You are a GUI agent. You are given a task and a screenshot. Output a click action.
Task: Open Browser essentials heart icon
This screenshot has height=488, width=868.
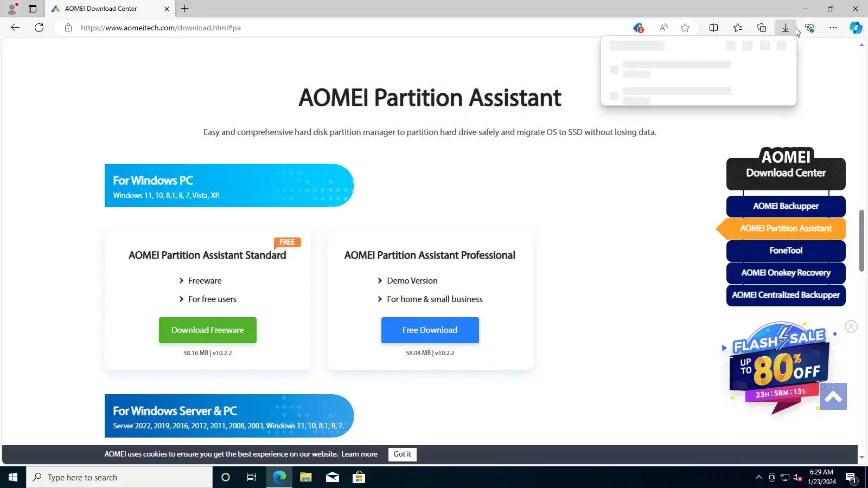[809, 28]
